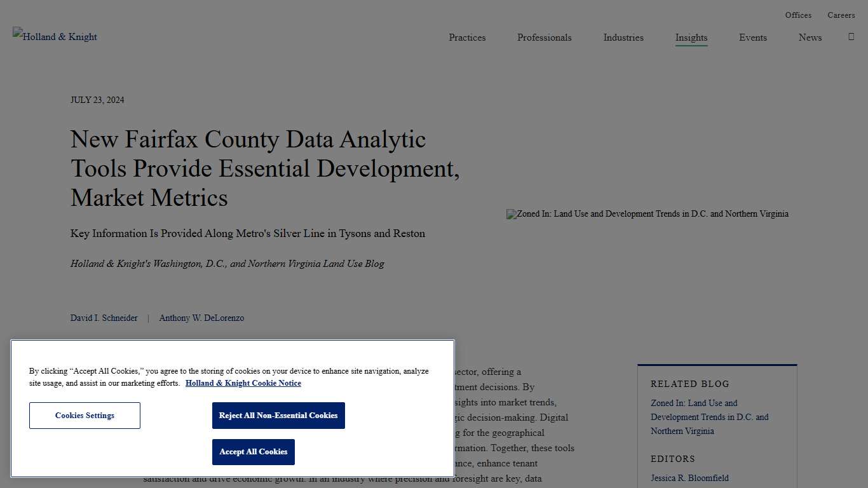Open the Zoned In related blog link
Image resolution: width=868 pixels, height=488 pixels.
[710, 417]
